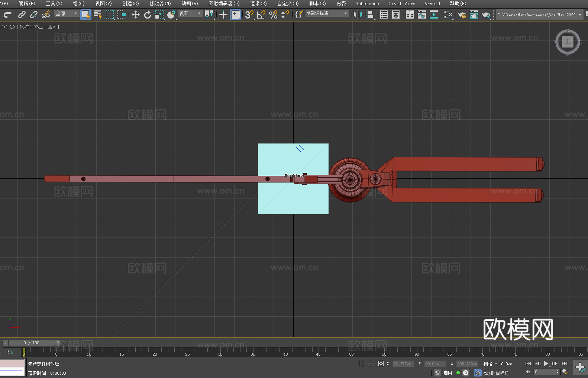
Task: Open the Arnold menu
Action: 432,3
